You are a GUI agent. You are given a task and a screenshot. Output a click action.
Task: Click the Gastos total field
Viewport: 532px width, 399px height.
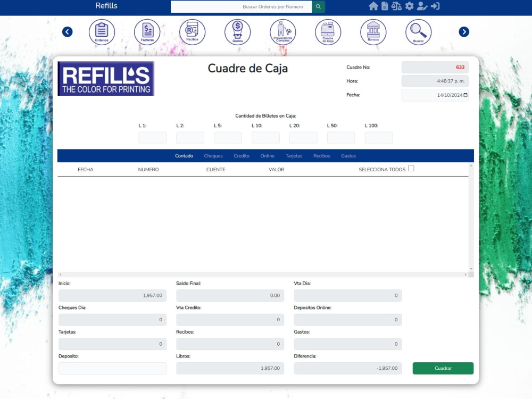click(x=348, y=344)
